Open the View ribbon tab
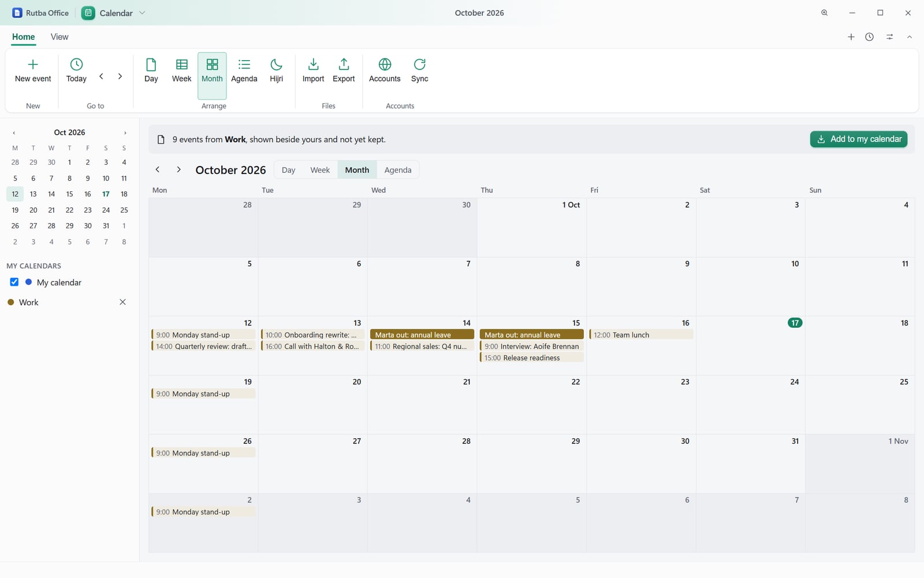The width and height of the screenshot is (924, 578). point(59,37)
